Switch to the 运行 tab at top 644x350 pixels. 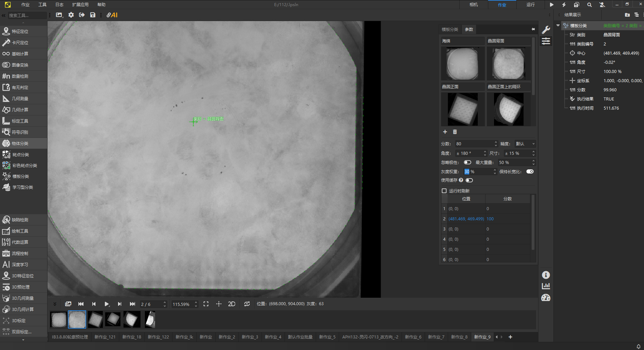[x=531, y=5]
